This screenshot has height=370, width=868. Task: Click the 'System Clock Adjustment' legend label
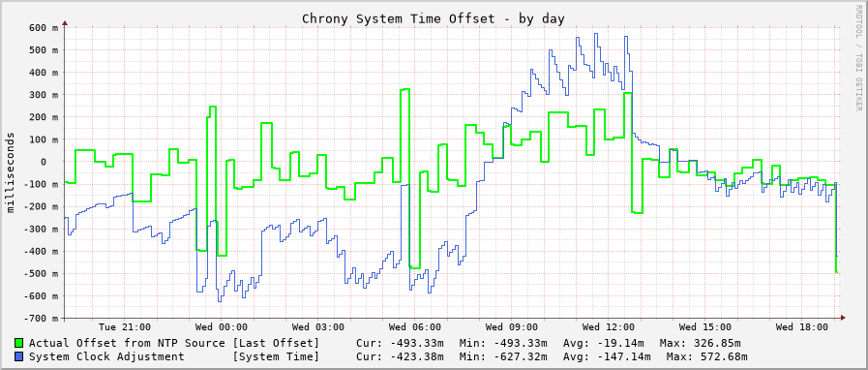pos(106,356)
